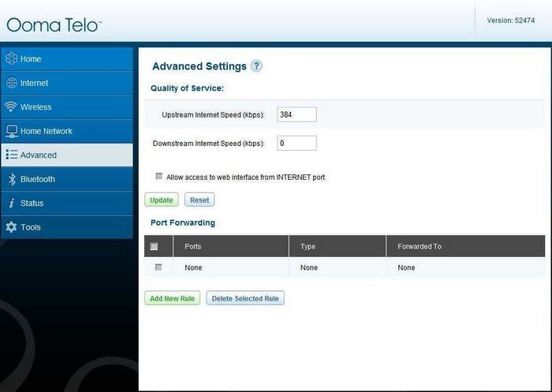Screen dimensions: 552x392
Task: Click the Internet globe icon
Action: coord(11,83)
